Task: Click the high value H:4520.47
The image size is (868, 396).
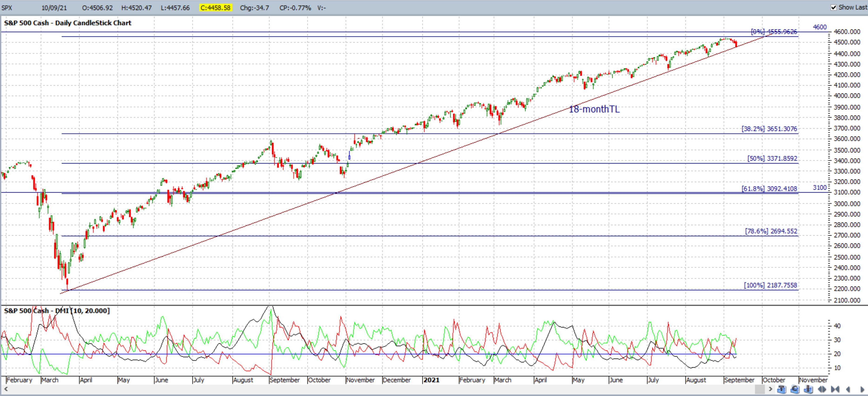Action: click(x=137, y=8)
